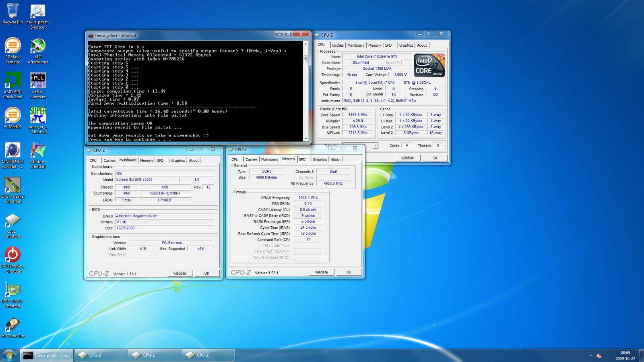Open Graphics tab in memory CPU-Z window
This screenshot has height=362, width=644.
320,159
